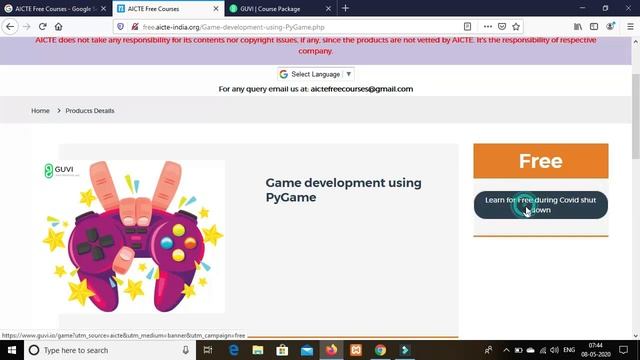The image size is (640, 360).
Task: Save page to Pocket
Action: pos(502,27)
